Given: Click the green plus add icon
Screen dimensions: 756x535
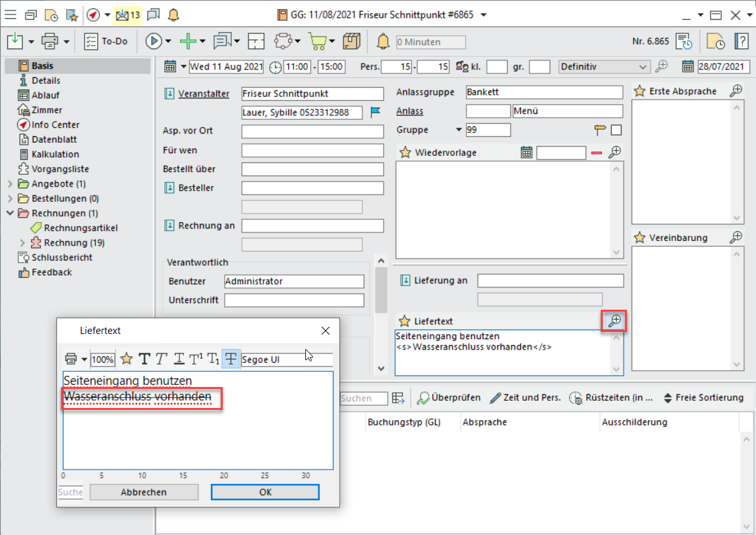Looking at the screenshot, I should [x=189, y=41].
